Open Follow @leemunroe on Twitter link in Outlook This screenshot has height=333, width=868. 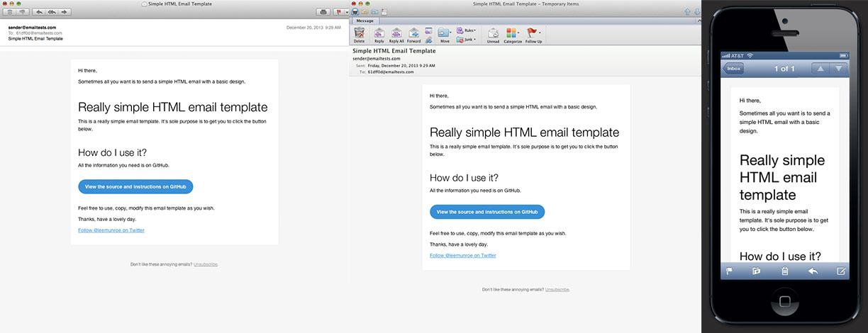coord(463,255)
